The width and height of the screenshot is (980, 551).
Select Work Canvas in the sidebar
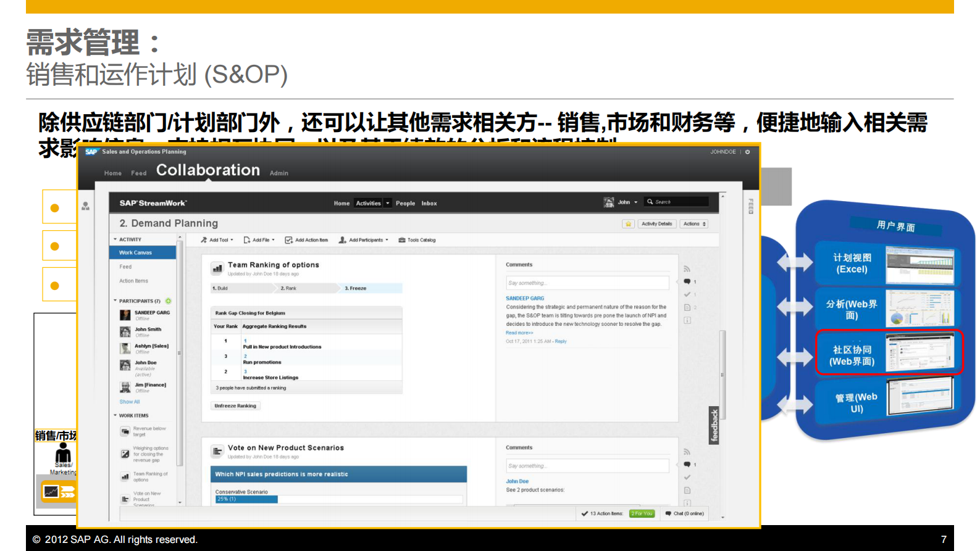tap(143, 252)
